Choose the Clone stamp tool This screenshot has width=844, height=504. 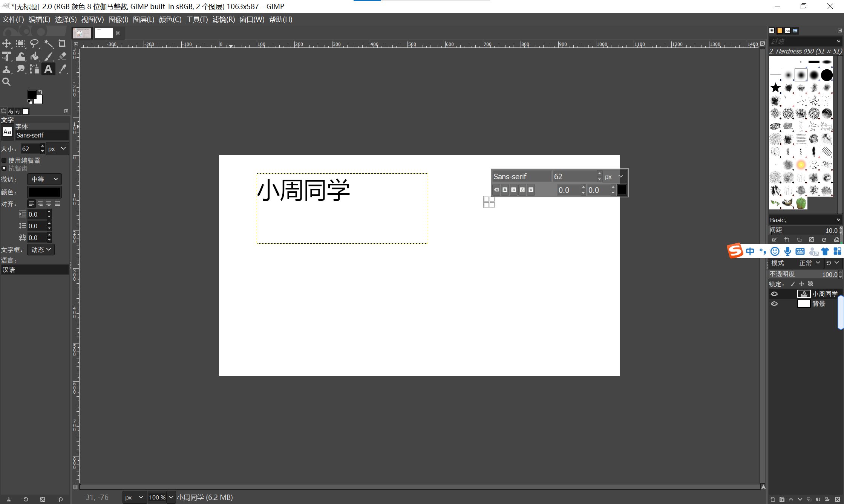coord(6,69)
